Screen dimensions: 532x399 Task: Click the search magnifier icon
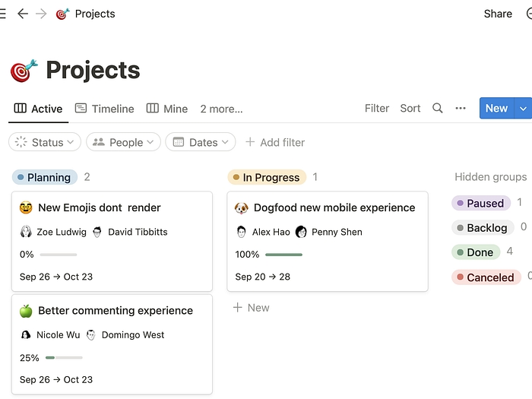(438, 108)
